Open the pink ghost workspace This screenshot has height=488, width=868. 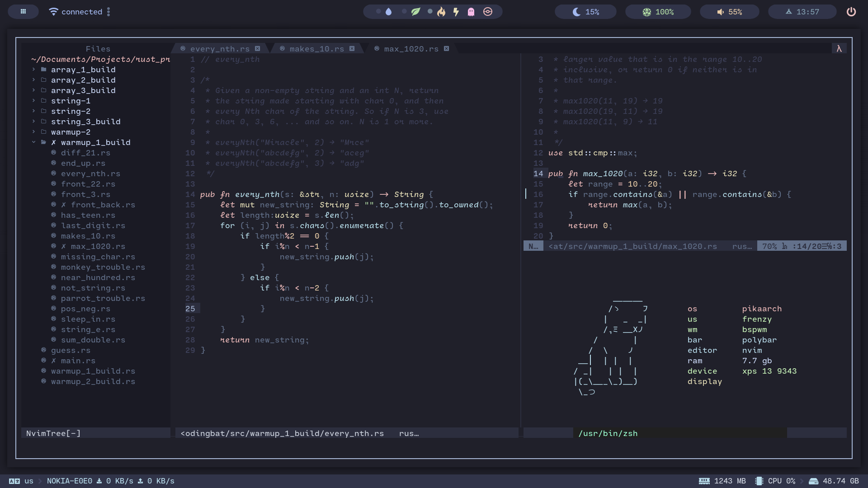471,12
